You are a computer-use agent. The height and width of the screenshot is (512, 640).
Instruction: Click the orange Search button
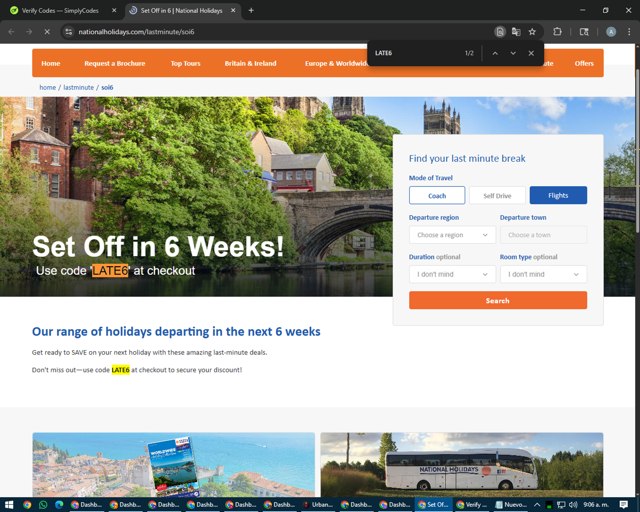point(498,301)
